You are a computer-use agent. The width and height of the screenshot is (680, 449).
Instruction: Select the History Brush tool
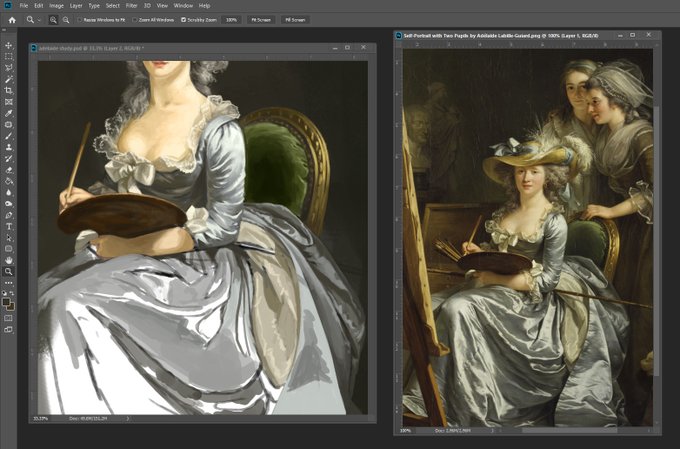tap(8, 158)
